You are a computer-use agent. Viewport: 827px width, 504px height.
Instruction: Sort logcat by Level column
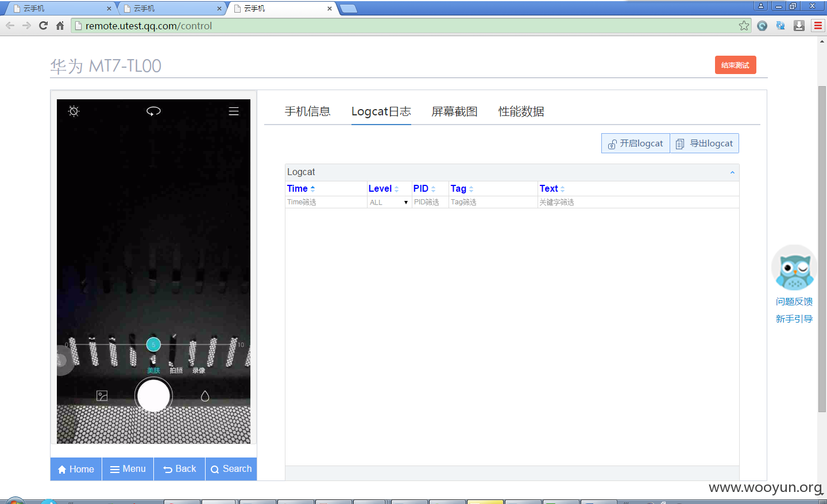(x=383, y=188)
